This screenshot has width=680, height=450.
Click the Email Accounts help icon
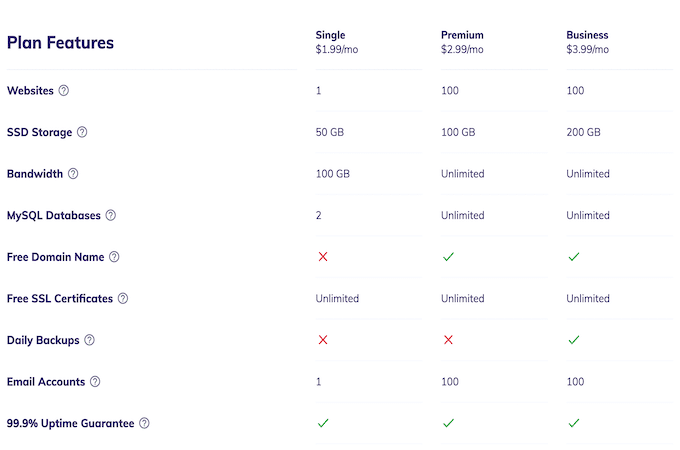coord(95,382)
